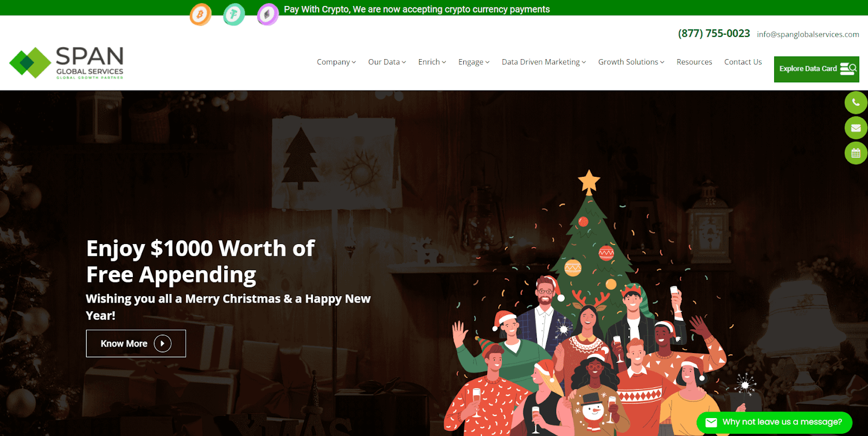
Task: Click the play arrow icon in Know More
Action: [x=162, y=343]
